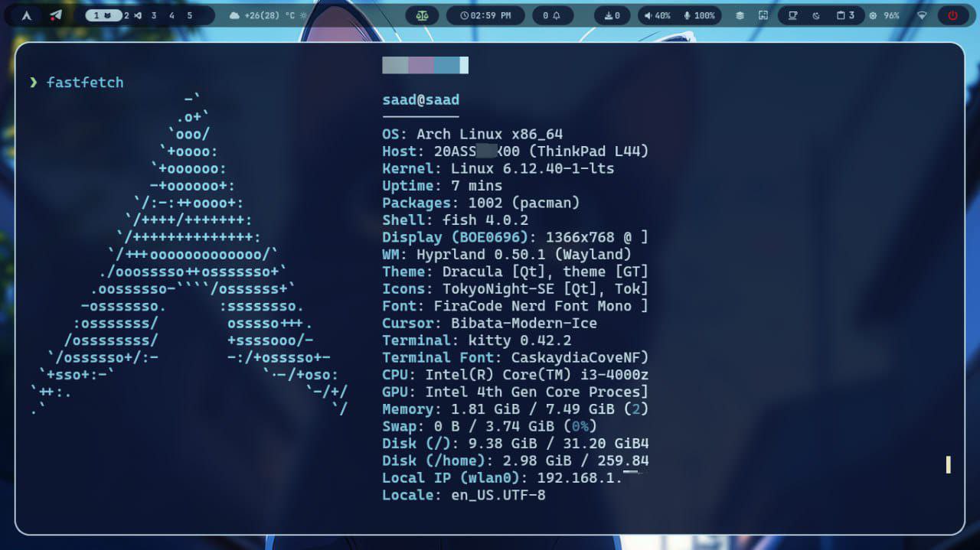Open the Arch Linux launcher icon

point(27,15)
